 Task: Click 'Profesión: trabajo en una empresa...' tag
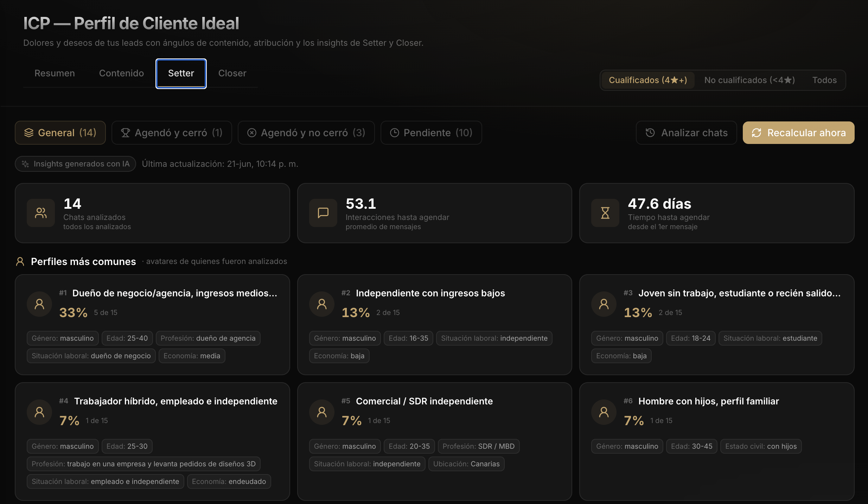coord(143,464)
